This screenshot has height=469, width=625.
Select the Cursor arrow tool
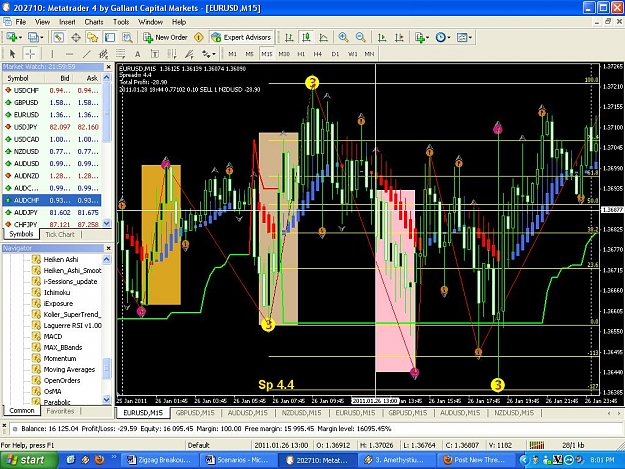coord(12,53)
